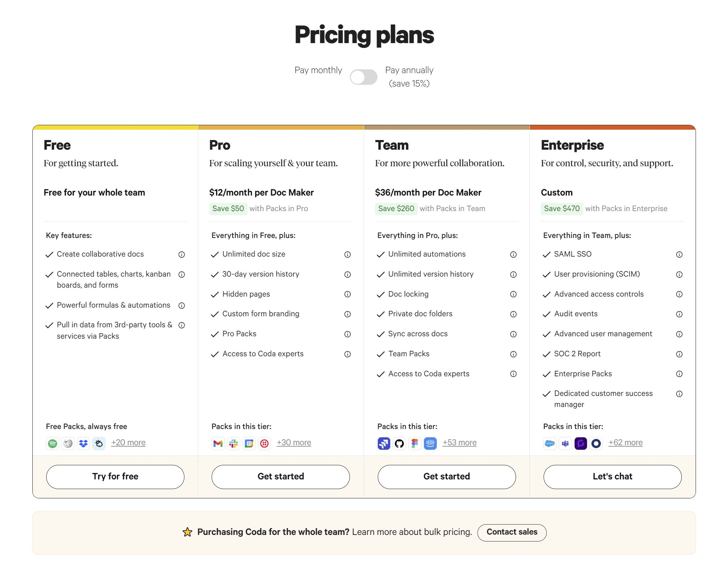Image resolution: width=728 pixels, height=567 pixels.
Task: Click the Figma icon in Enterprise Packs tier
Action: pos(415,442)
